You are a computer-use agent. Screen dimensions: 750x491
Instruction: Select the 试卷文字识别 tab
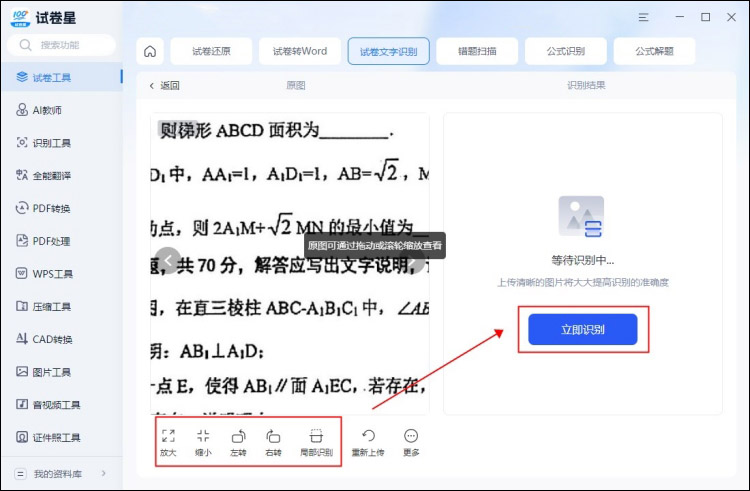pos(388,51)
